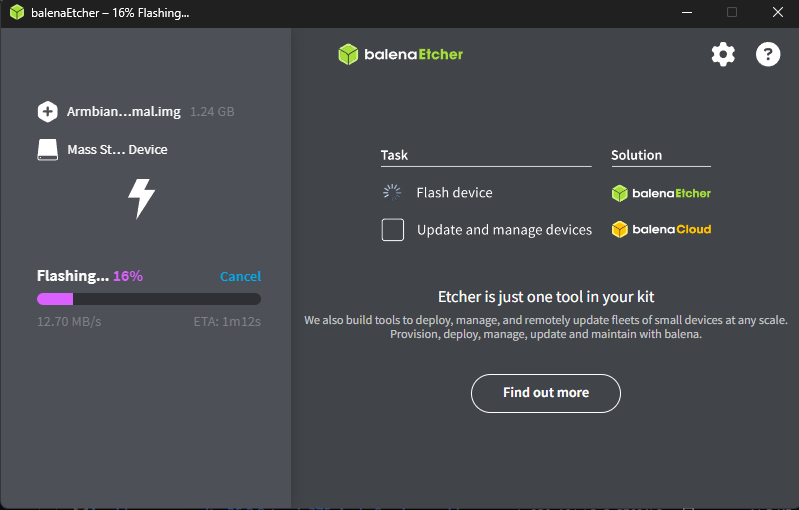The image size is (799, 510).
Task: Click the drive icon beside Mass Storage Device
Action: tap(47, 150)
